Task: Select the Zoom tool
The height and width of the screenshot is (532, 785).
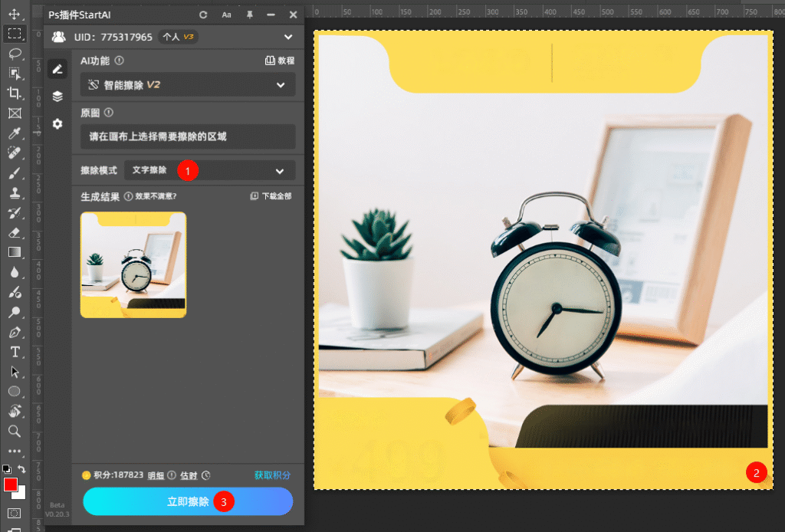Action: tap(14, 431)
